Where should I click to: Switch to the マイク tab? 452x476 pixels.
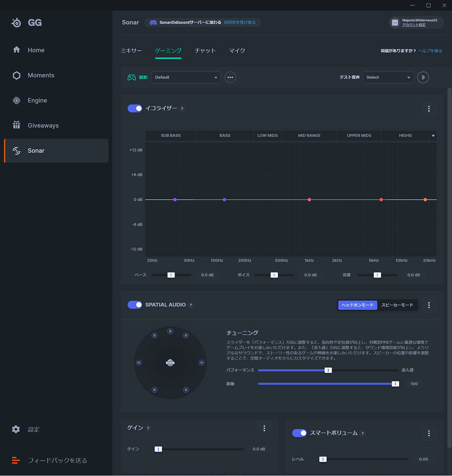(237, 50)
